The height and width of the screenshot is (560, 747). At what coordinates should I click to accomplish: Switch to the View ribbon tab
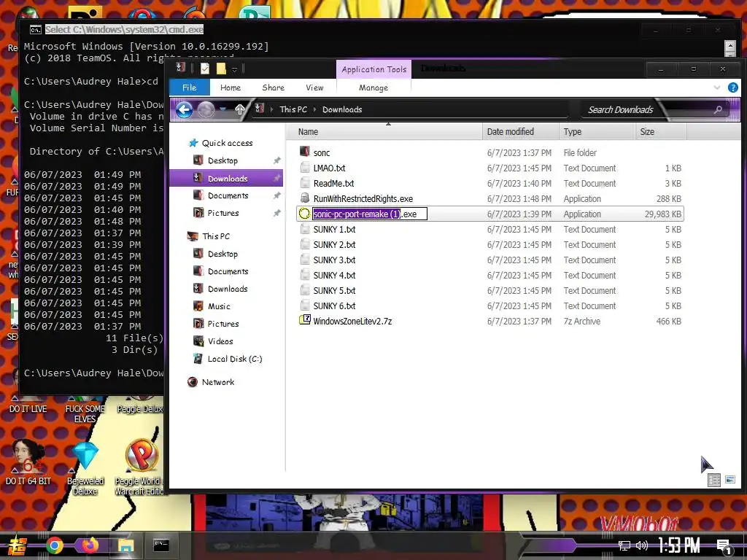tap(314, 87)
